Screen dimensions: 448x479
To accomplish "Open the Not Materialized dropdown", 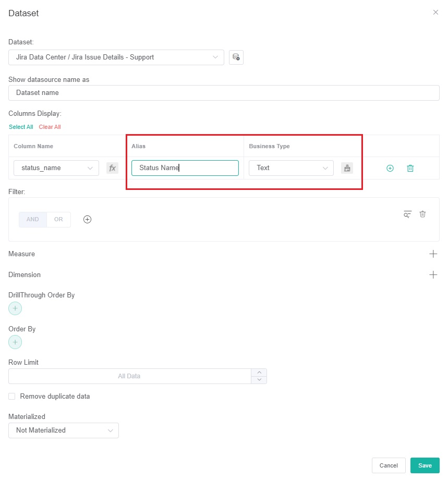I will 64,430.
